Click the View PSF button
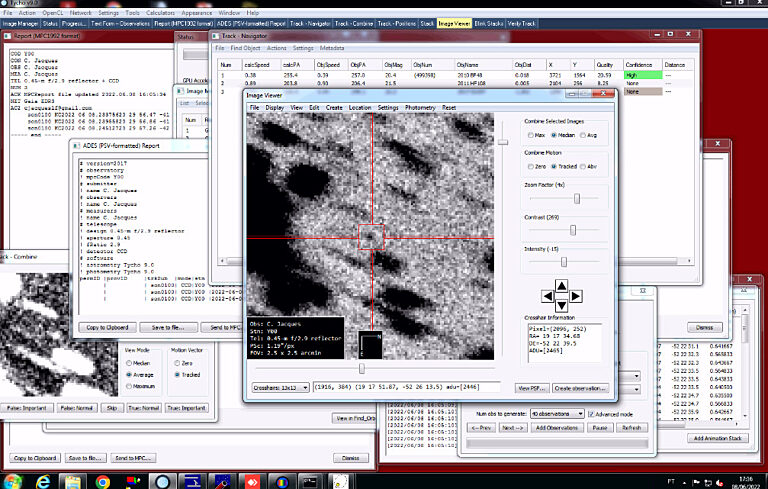This screenshot has width=768, height=489. (x=532, y=388)
